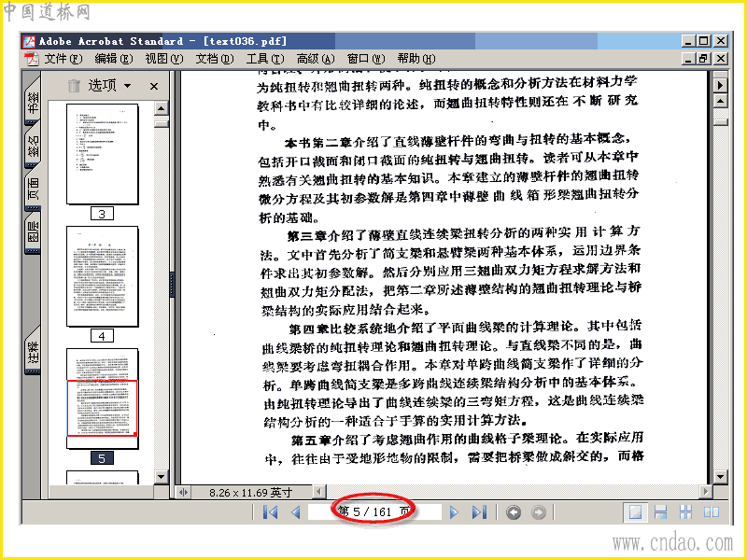
Task: Switch to the 签名 signatures tab
Action: [33, 146]
